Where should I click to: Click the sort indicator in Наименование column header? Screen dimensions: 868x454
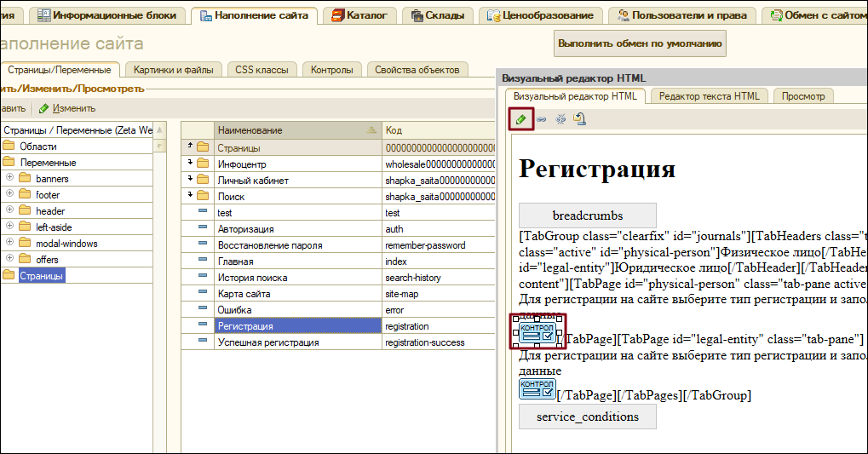371,130
